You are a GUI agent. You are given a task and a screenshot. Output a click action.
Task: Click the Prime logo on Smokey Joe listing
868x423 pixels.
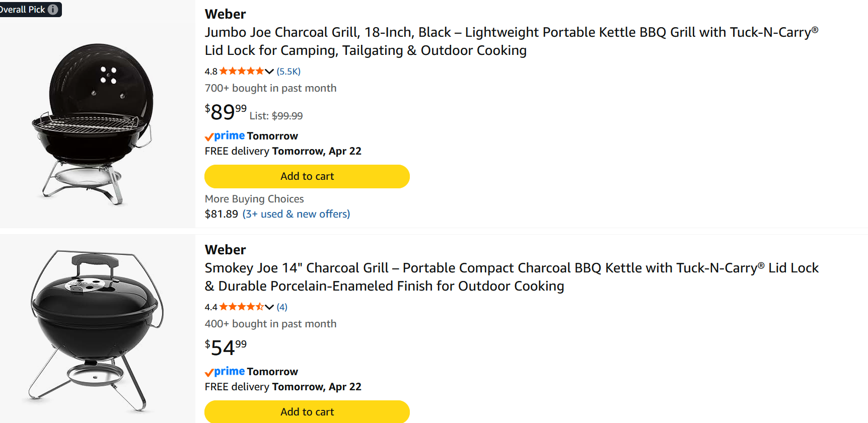tap(225, 372)
